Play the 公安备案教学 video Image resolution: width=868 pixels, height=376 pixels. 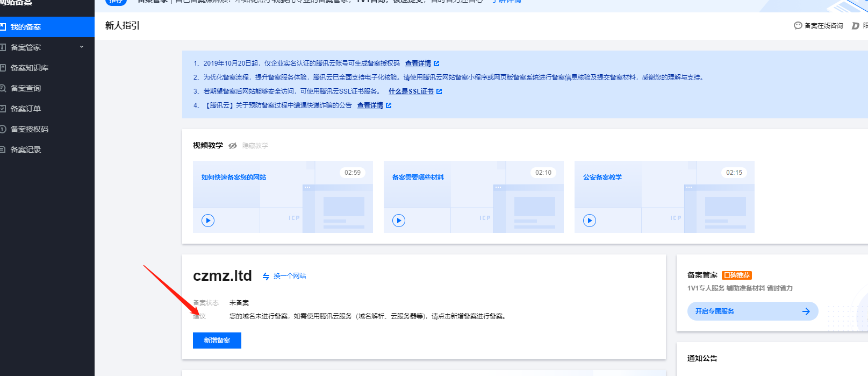590,221
